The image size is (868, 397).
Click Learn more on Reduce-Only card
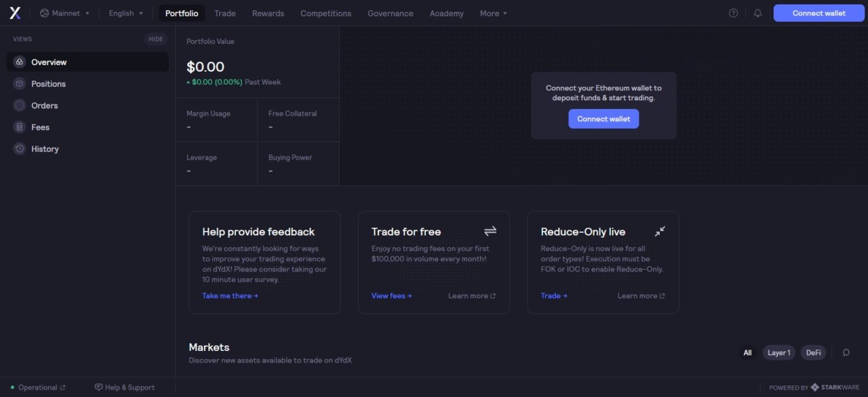[641, 295]
